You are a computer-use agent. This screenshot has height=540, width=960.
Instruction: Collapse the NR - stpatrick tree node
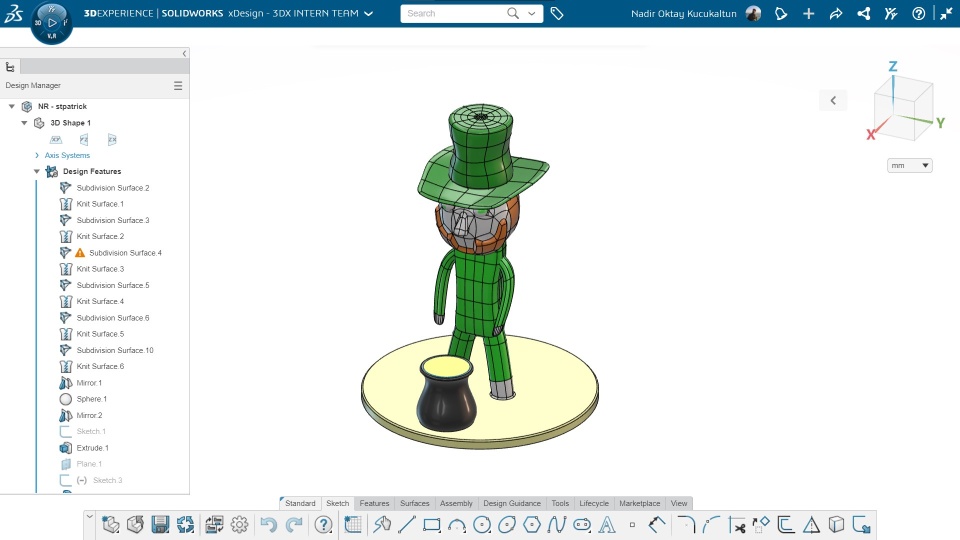click(12, 107)
